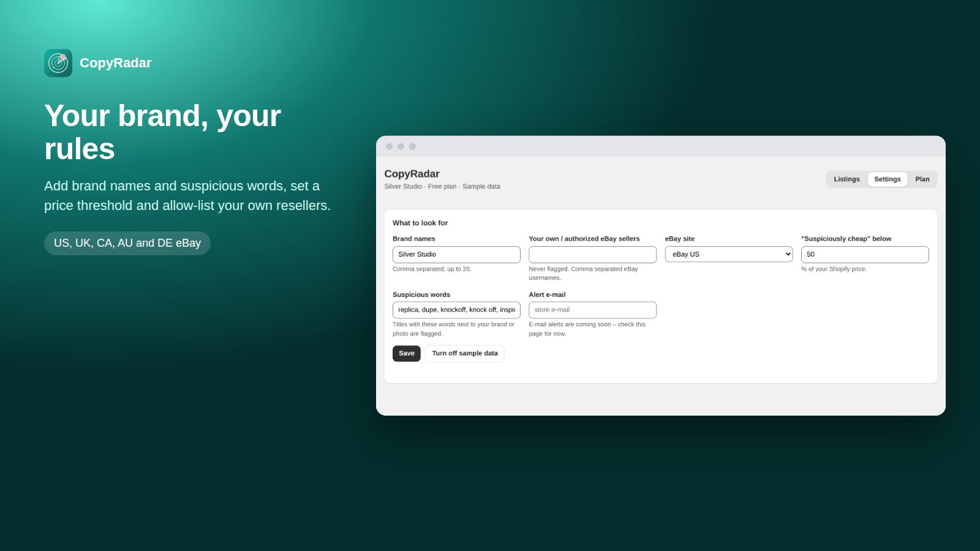Select the Settings tab
The width and height of the screenshot is (980, 551).
tap(887, 179)
